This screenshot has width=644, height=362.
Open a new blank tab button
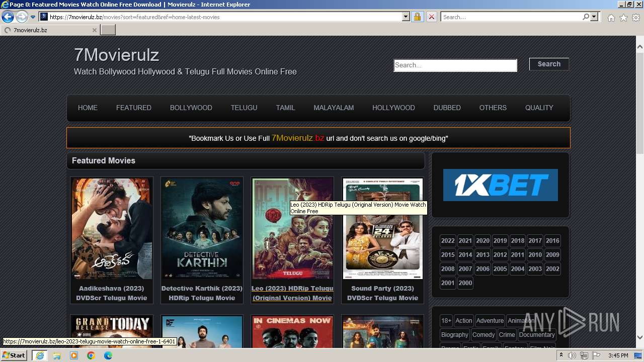(108, 30)
